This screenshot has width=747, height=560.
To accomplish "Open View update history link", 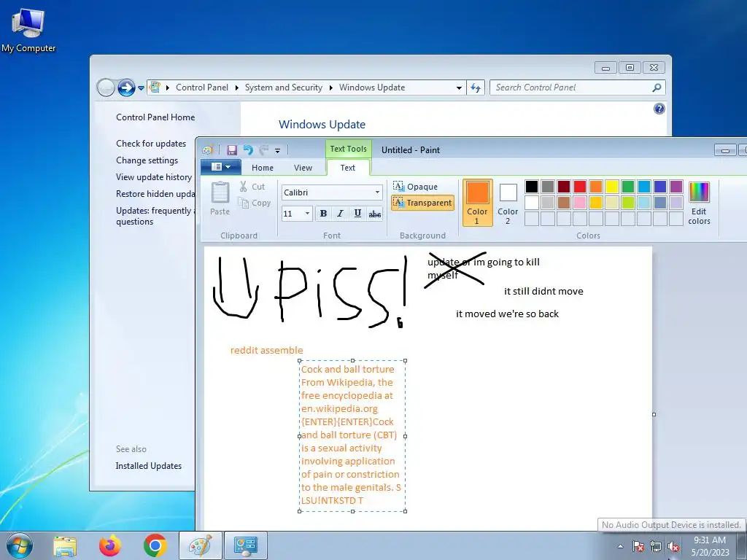I will click(x=154, y=177).
